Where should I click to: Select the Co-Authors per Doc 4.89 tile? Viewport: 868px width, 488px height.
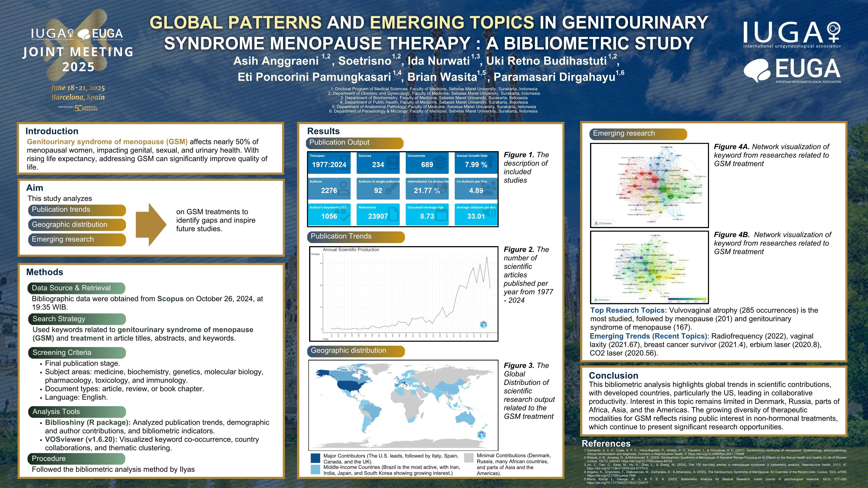[x=476, y=189]
